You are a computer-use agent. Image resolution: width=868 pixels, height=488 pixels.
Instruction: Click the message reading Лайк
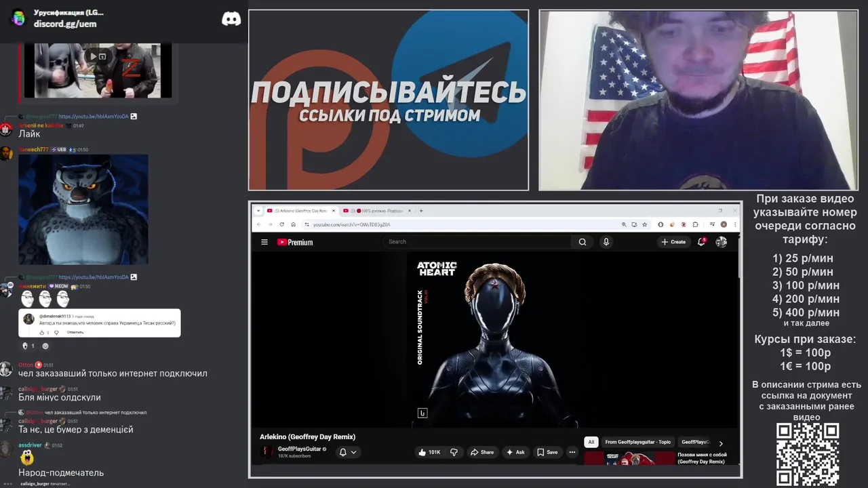29,134
